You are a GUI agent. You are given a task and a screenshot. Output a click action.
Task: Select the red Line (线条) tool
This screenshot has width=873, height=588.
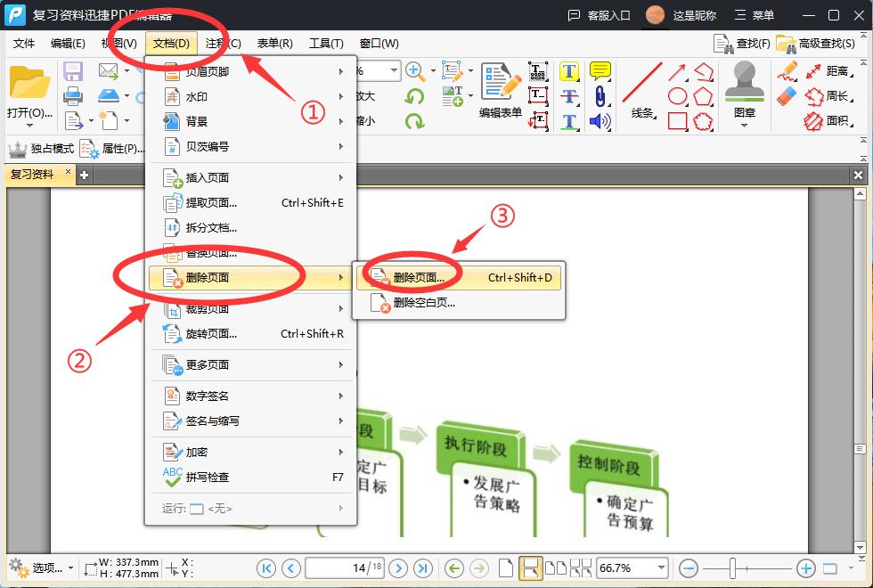[x=642, y=90]
